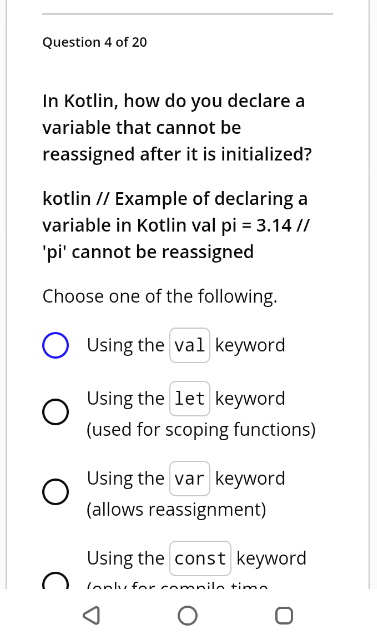Click the "Using the" text before val
This screenshot has height=641, width=377.
click(x=125, y=345)
